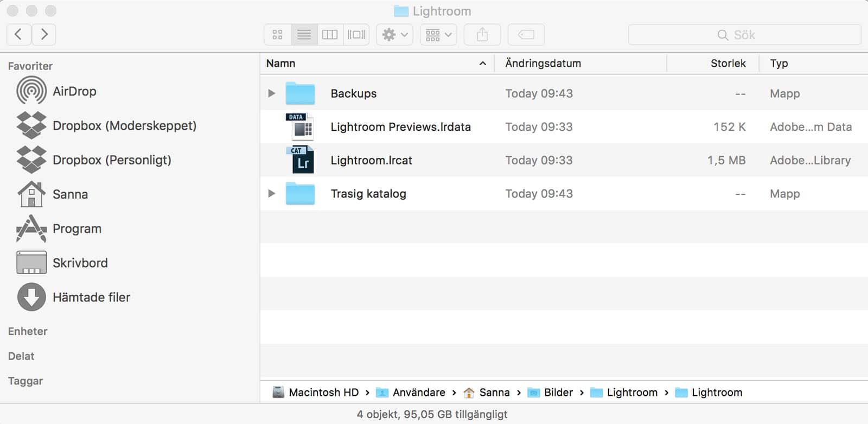The image size is (868, 424).
Task: Open the gear action menu
Action: [x=394, y=35]
